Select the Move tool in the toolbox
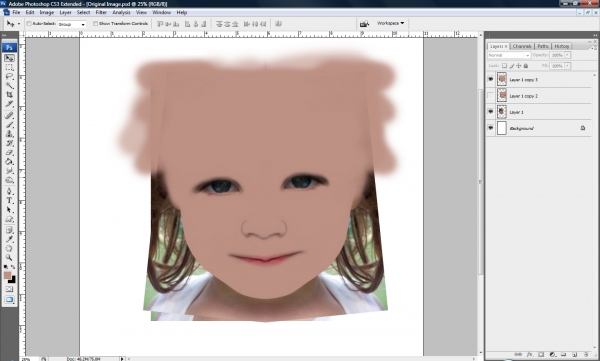The image size is (600, 361). [x=9, y=58]
